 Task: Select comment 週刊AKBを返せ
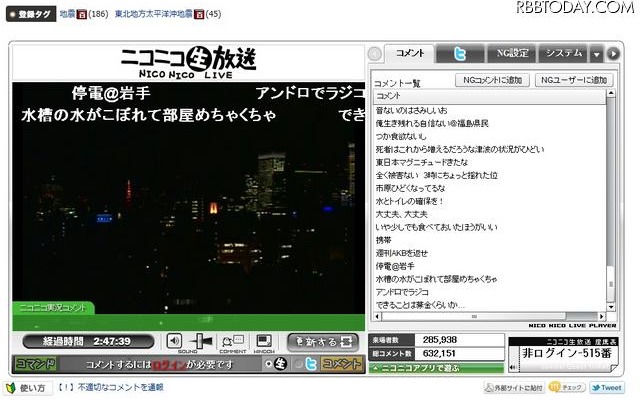402,253
